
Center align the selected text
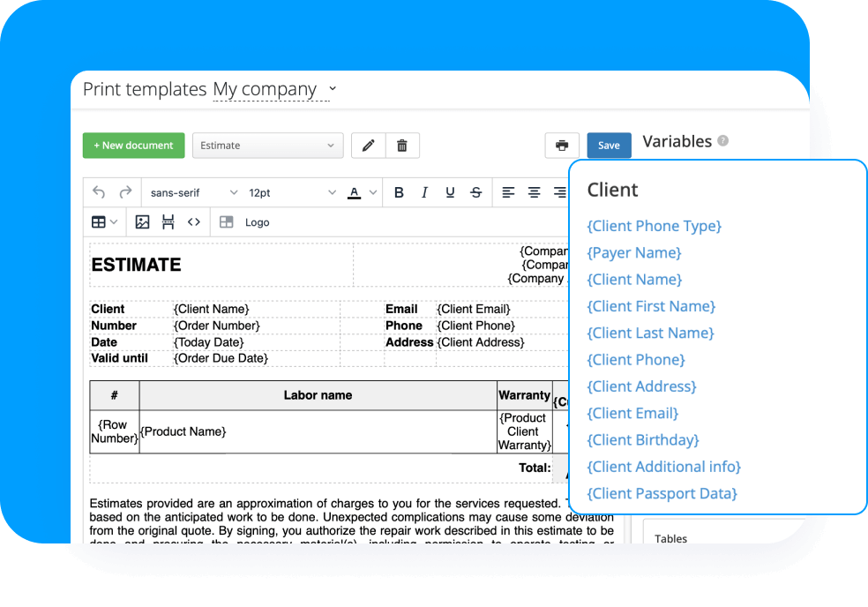coord(534,192)
